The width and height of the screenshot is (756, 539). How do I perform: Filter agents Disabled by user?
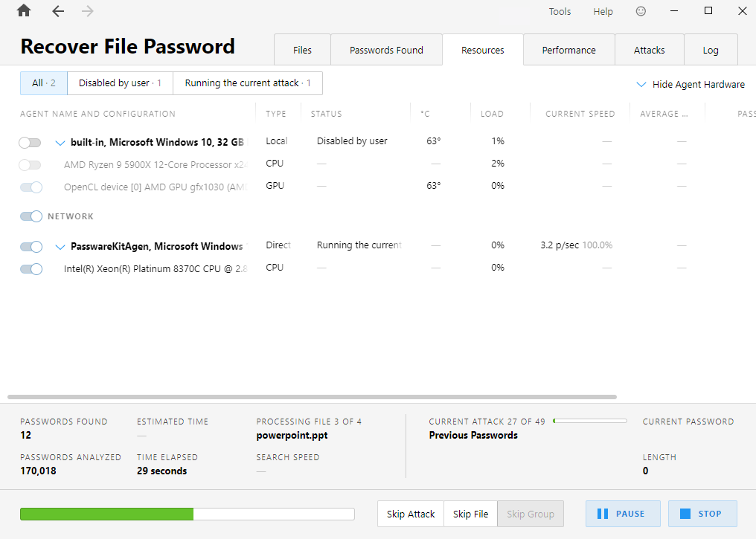coord(120,83)
